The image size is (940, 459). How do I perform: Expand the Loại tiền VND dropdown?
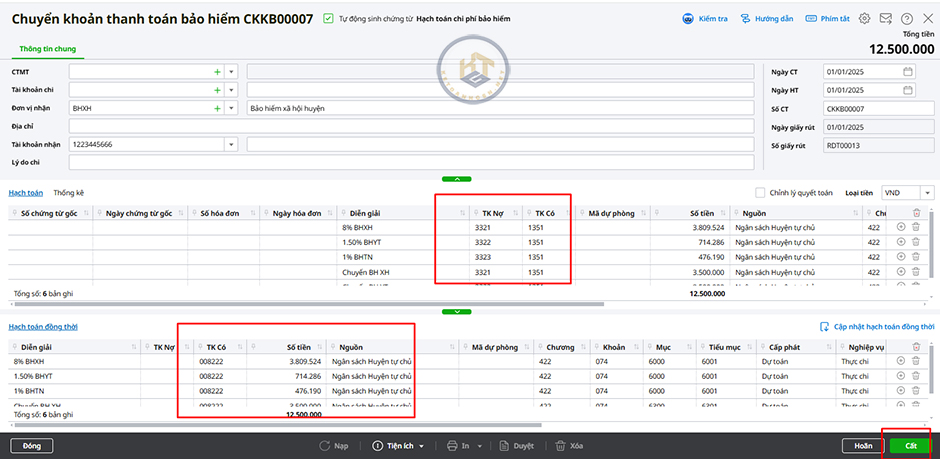(x=927, y=193)
